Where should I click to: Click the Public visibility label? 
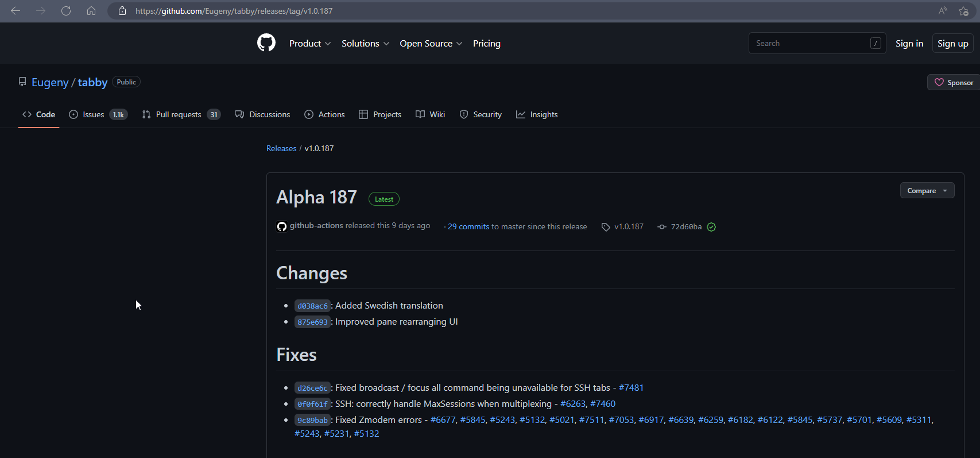(x=126, y=82)
